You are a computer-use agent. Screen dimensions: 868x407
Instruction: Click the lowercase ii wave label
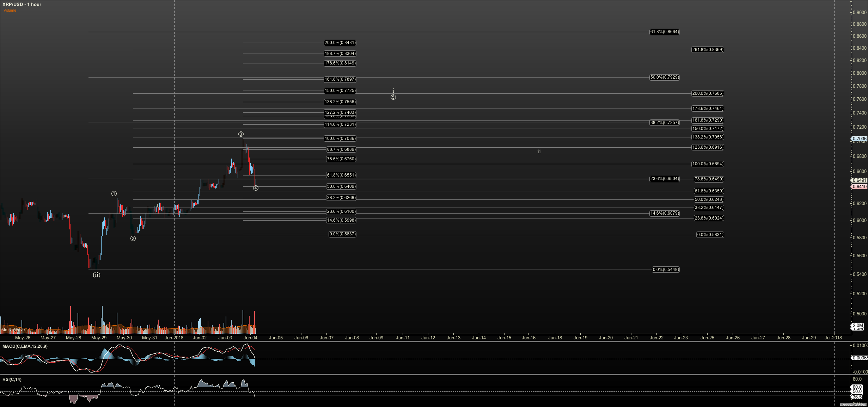click(539, 152)
